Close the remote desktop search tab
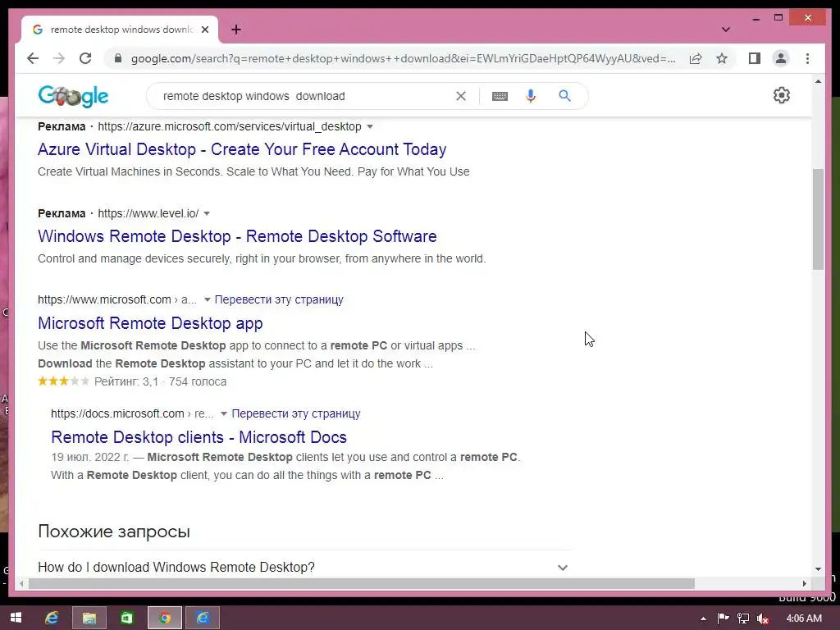 205,30
